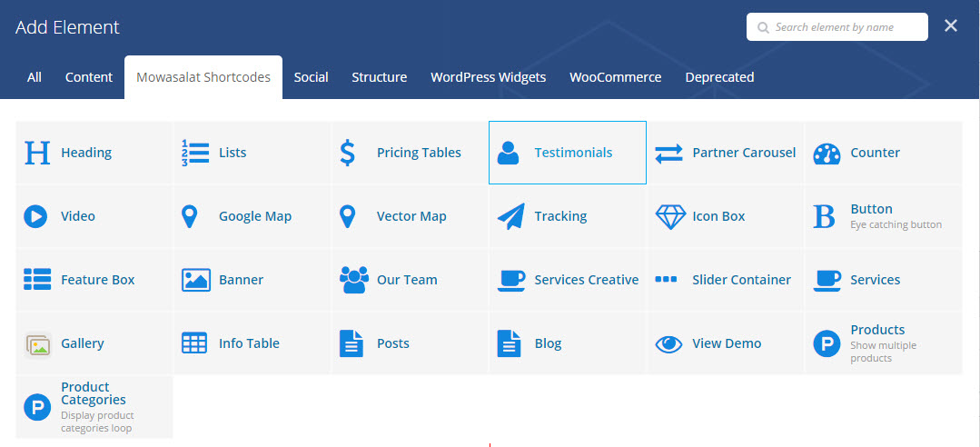Click the Pricing Tables label
The image size is (980, 447).
pyautogui.click(x=419, y=153)
